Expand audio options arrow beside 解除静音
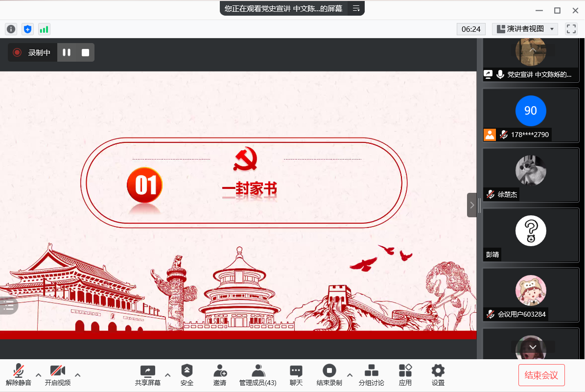The width and height of the screenshot is (585, 392). point(39,375)
